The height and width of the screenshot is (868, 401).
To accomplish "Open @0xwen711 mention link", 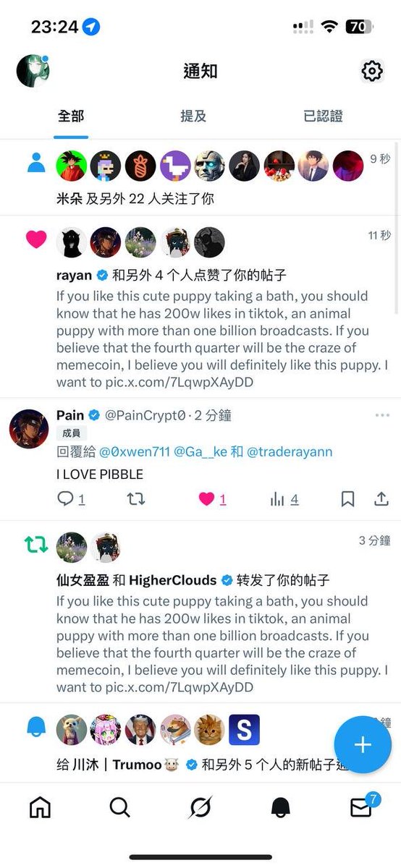I will (x=135, y=451).
